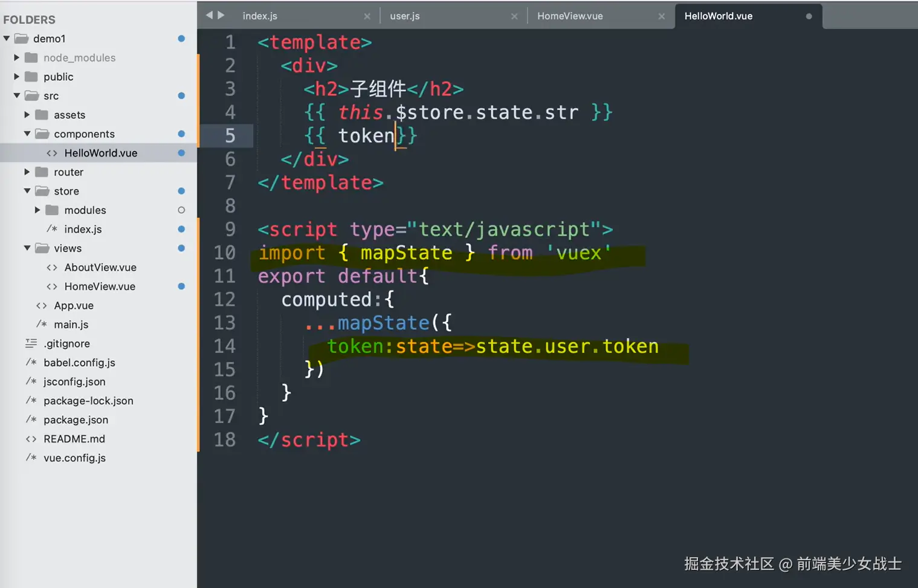Click the store index.js file icon
Viewport: 918px width, 588px height.
52,229
